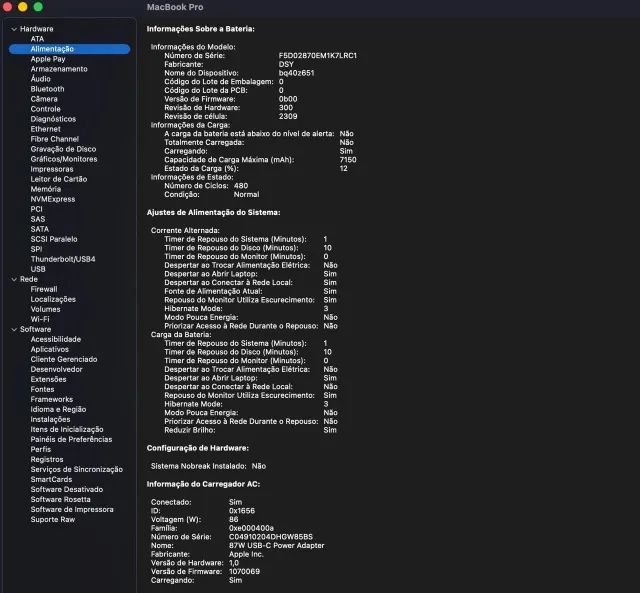
Task: Open Diagnósticos in the sidebar
Action: [x=53, y=119]
